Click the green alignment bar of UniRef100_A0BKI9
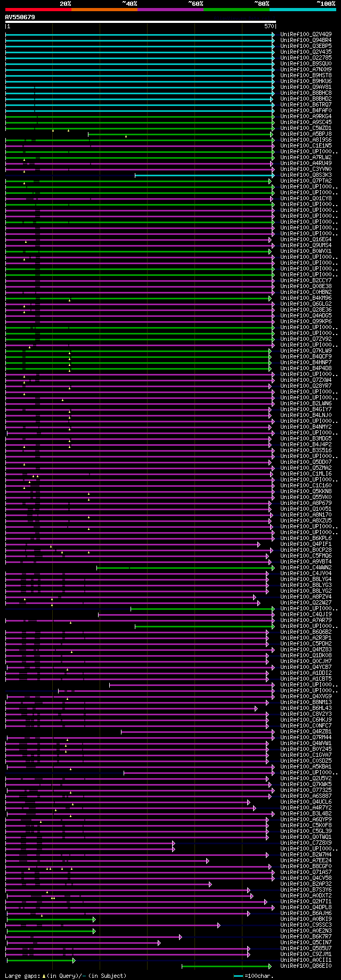The width and height of the screenshot is (341, 980). click(x=51, y=919)
